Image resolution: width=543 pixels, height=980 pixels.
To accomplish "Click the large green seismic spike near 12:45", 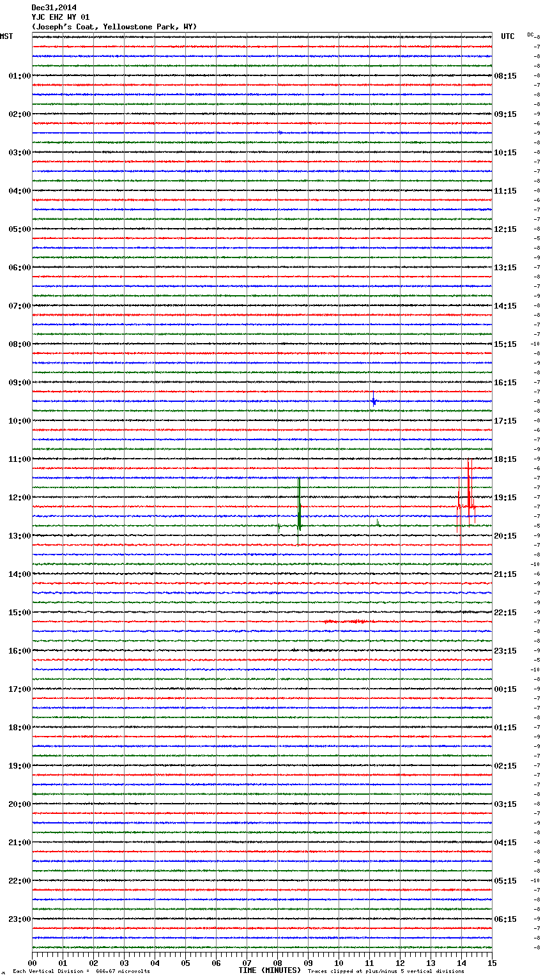I will [x=299, y=511].
